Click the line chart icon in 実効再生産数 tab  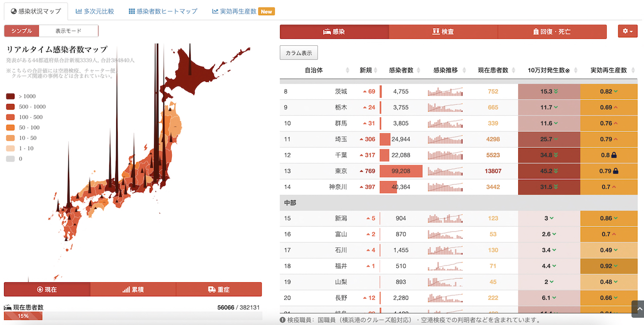click(x=215, y=11)
